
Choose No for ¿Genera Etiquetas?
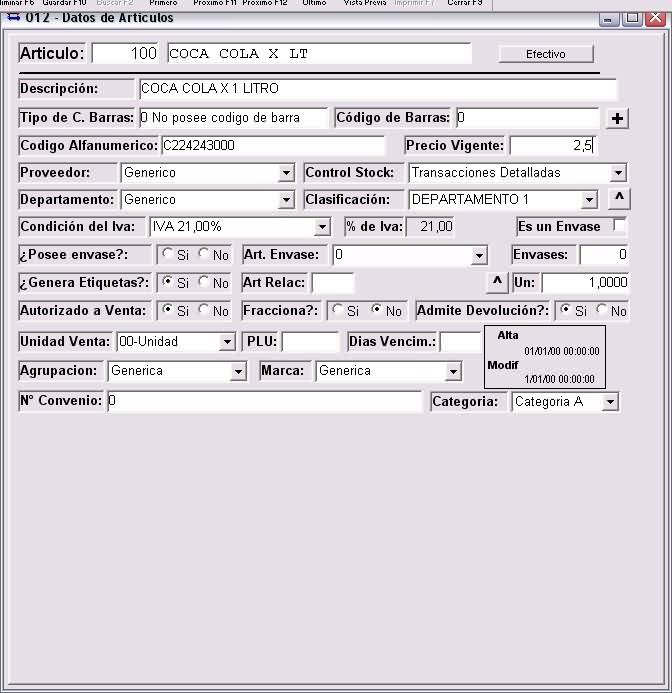[203, 281]
